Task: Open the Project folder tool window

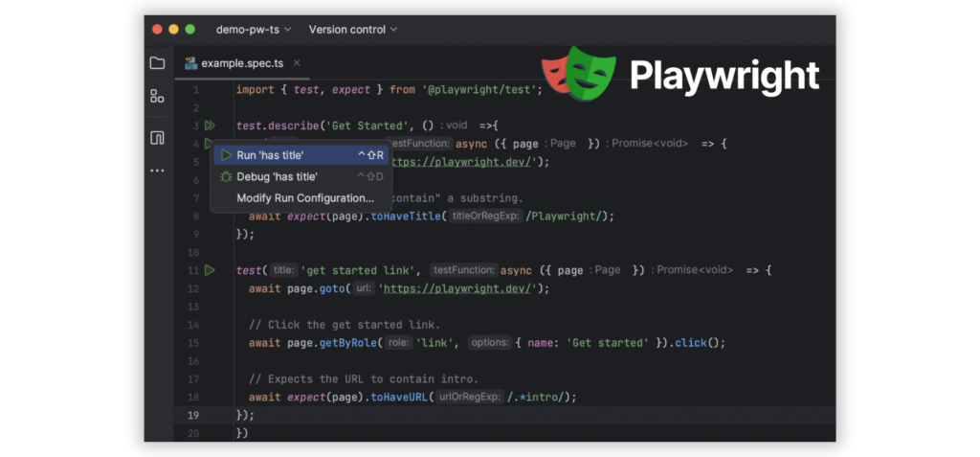Action: tap(157, 63)
